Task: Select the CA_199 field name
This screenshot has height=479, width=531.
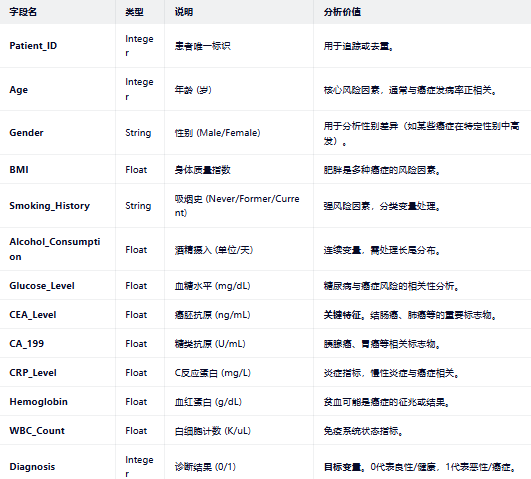Action: coord(27,344)
